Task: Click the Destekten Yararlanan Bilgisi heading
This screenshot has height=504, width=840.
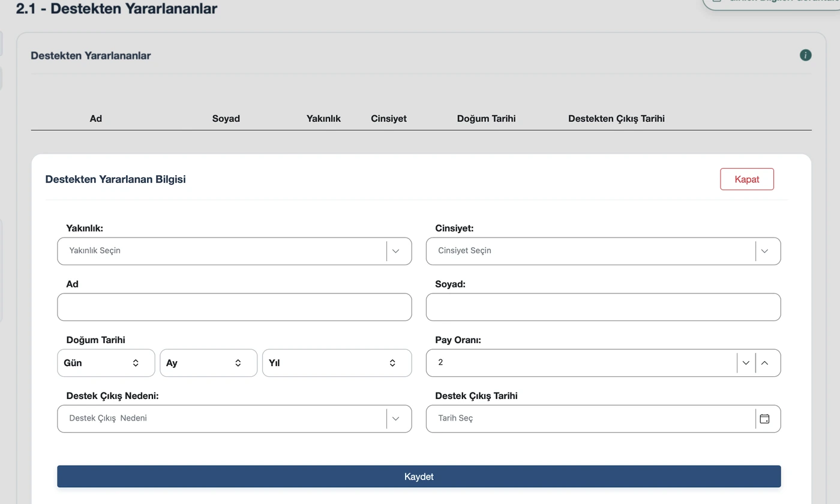Action: click(115, 179)
